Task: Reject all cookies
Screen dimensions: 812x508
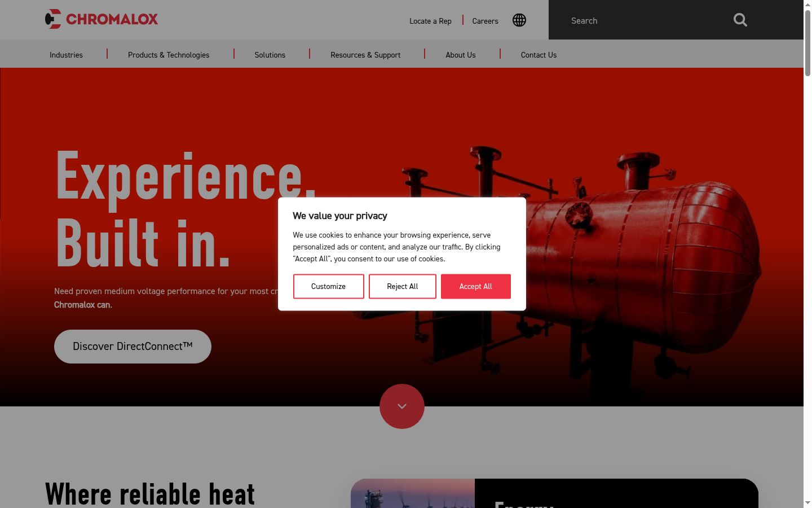Action: [x=403, y=286]
